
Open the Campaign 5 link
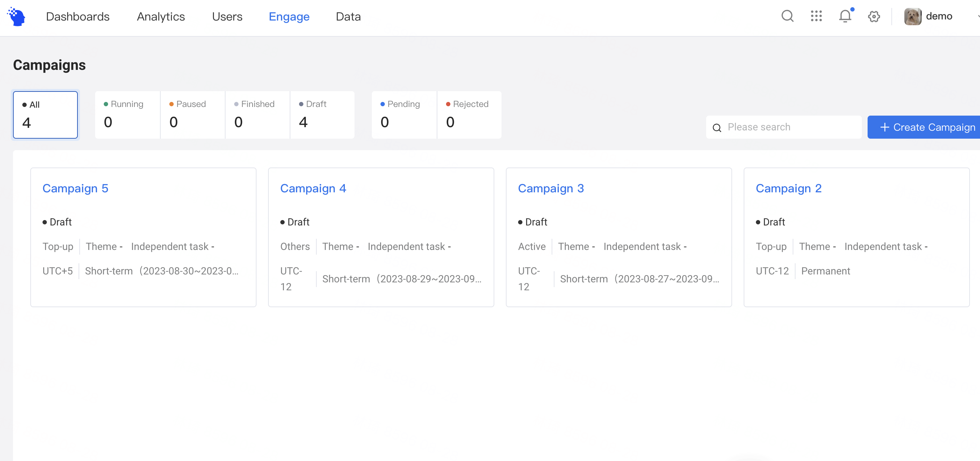(x=75, y=188)
